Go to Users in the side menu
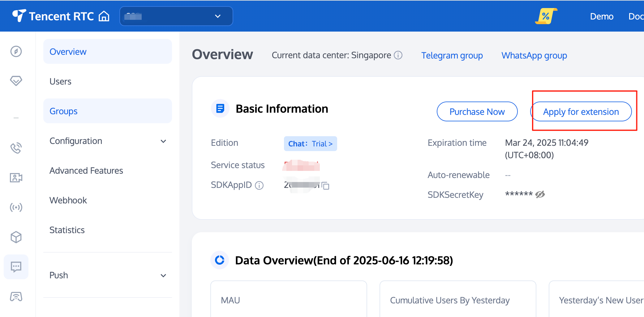The height and width of the screenshot is (317, 644). click(61, 81)
